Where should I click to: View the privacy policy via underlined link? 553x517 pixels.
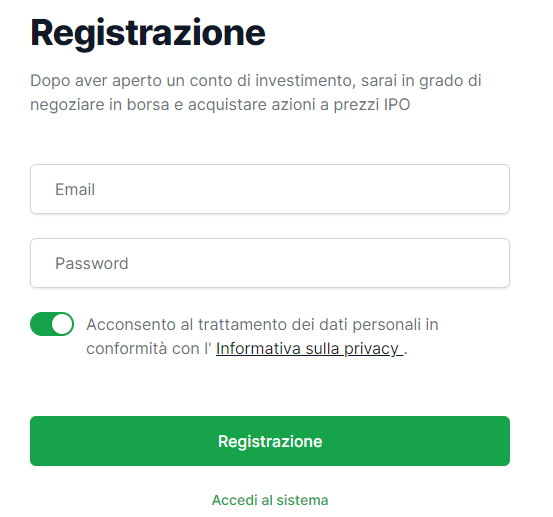point(309,348)
